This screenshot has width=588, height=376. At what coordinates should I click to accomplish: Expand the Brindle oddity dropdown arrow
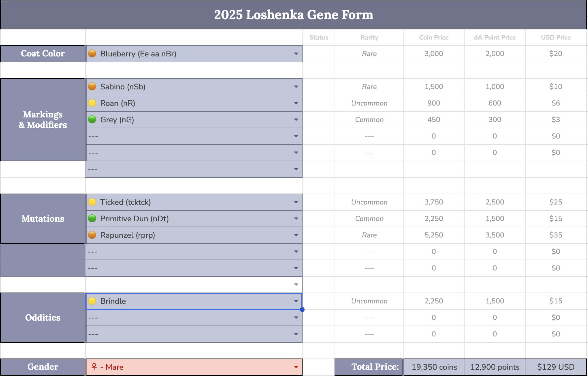[x=296, y=301]
